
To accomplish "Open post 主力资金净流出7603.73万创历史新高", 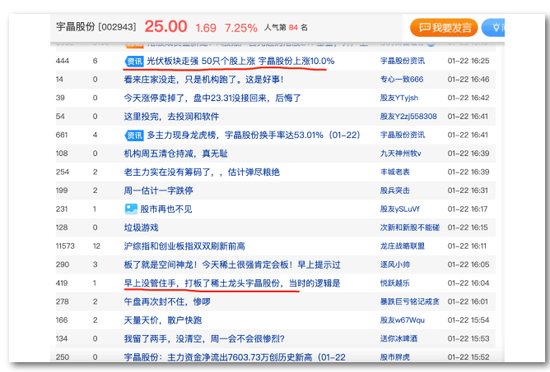I will click(x=234, y=357).
